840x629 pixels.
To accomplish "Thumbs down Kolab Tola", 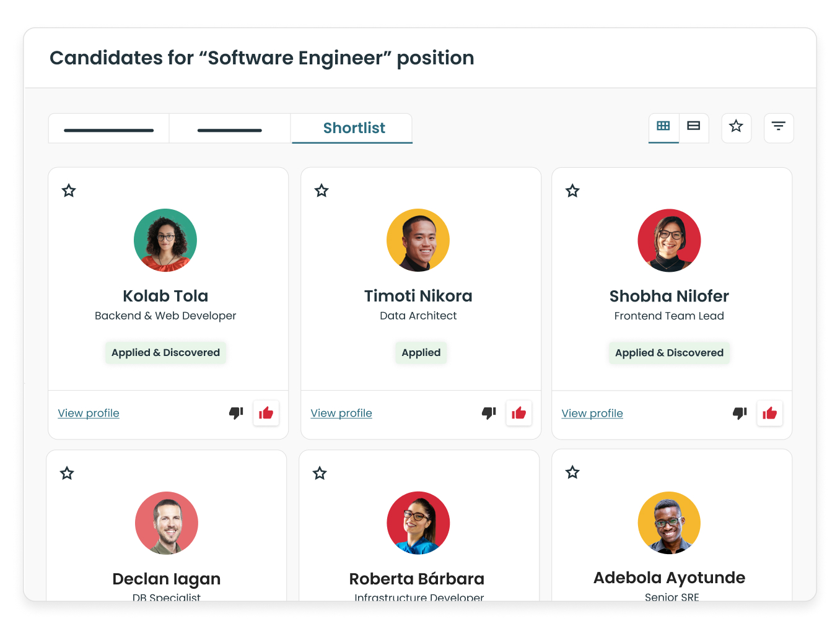I will [x=237, y=413].
